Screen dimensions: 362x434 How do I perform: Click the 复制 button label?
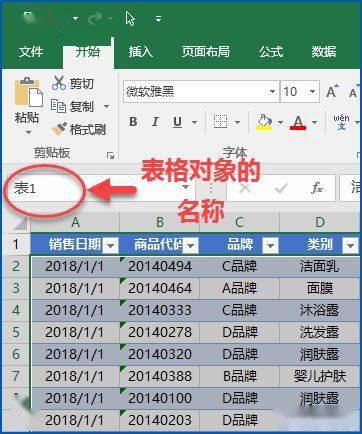(82, 107)
